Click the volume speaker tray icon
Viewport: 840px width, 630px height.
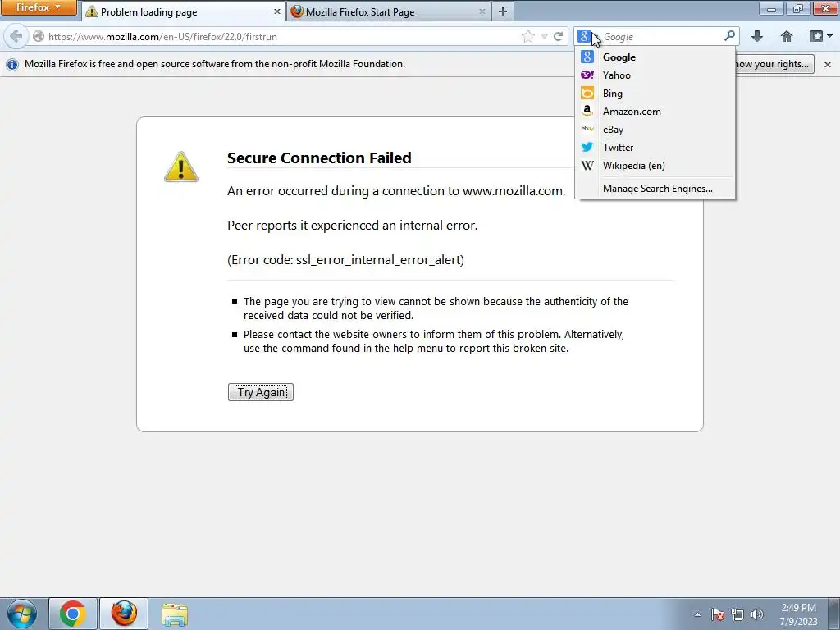(x=757, y=614)
